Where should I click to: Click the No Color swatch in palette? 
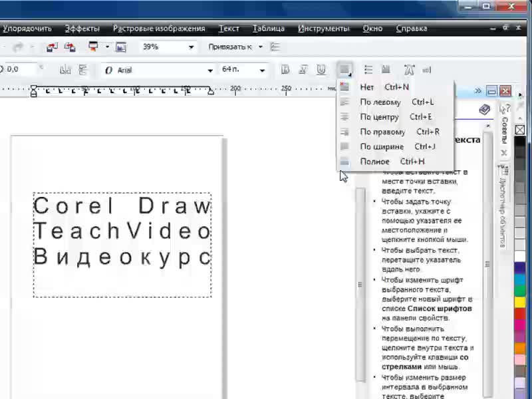coord(520,130)
